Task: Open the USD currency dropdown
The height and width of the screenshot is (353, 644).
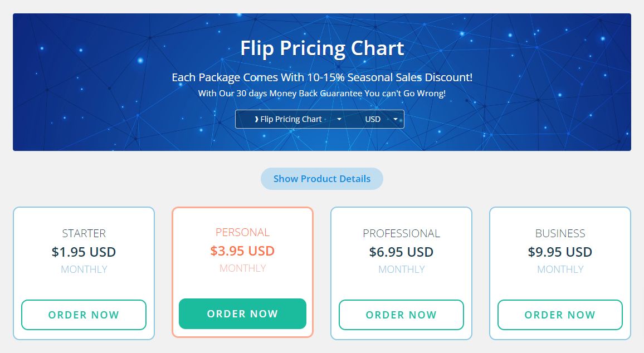Action: click(x=377, y=119)
